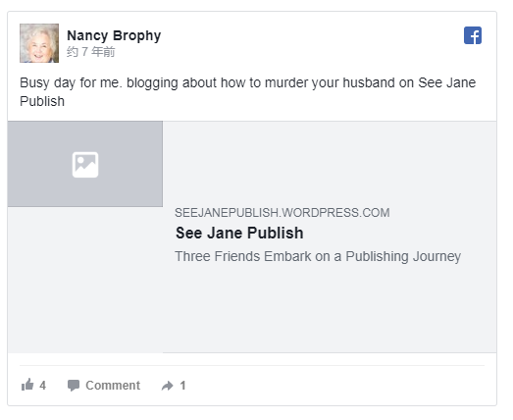This screenshot has width=513, height=420.
Task: Click empty card area below the thumbnail
Action: coord(85,280)
